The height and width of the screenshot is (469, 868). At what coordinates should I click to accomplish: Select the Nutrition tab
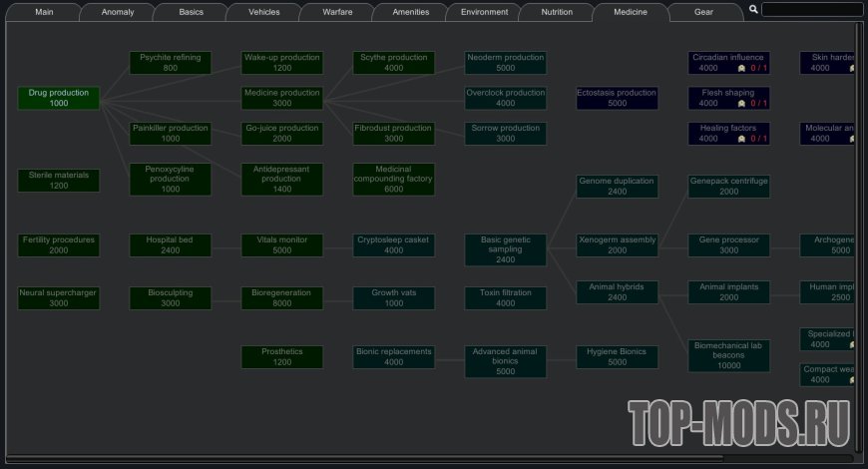556,12
